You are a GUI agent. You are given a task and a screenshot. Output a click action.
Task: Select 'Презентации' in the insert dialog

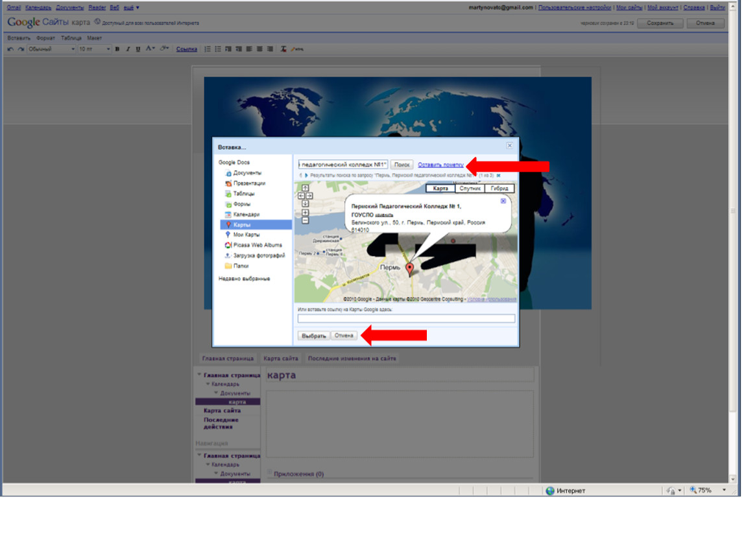coord(249,183)
